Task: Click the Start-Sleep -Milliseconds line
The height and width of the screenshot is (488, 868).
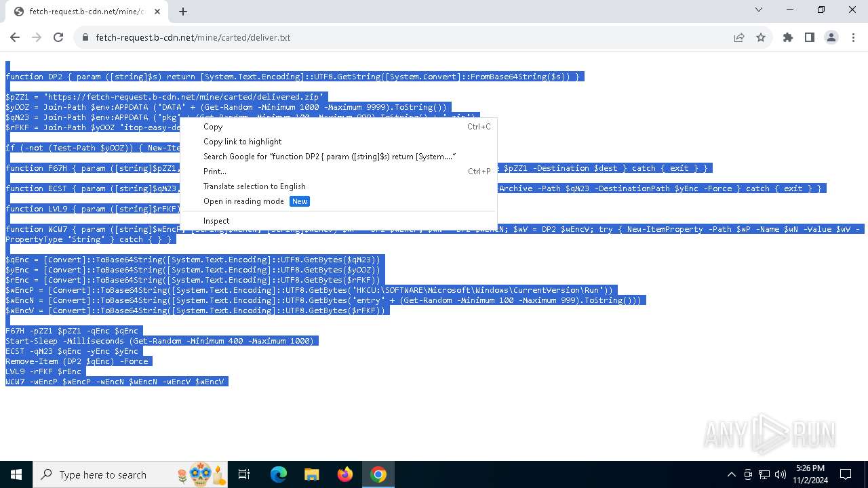Action: pyautogui.click(x=161, y=341)
